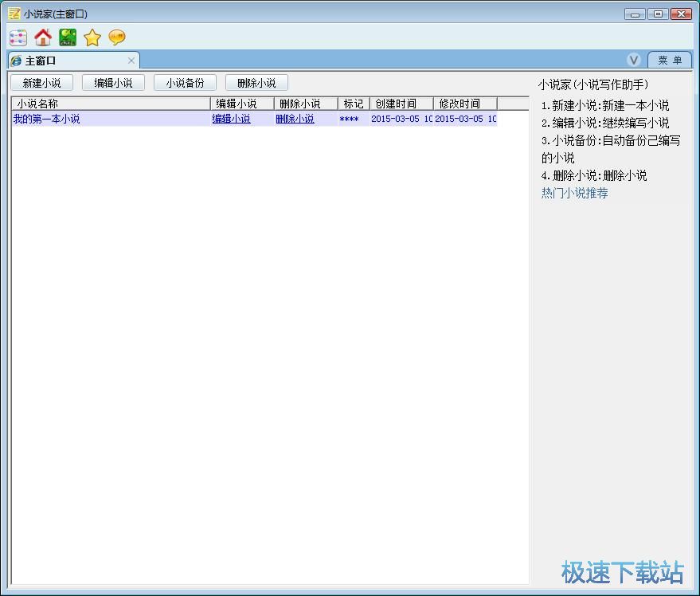Click the 编辑小说 column header
This screenshot has width=700, height=596.
click(242, 104)
